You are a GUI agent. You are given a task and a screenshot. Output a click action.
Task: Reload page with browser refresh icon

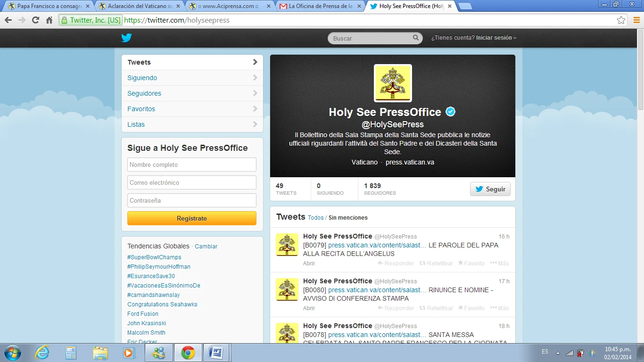coord(35,20)
